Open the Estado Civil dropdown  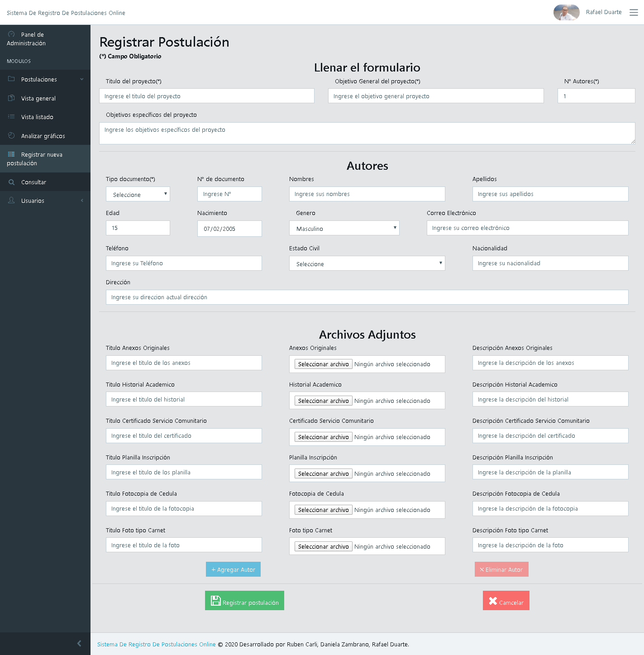[367, 263]
